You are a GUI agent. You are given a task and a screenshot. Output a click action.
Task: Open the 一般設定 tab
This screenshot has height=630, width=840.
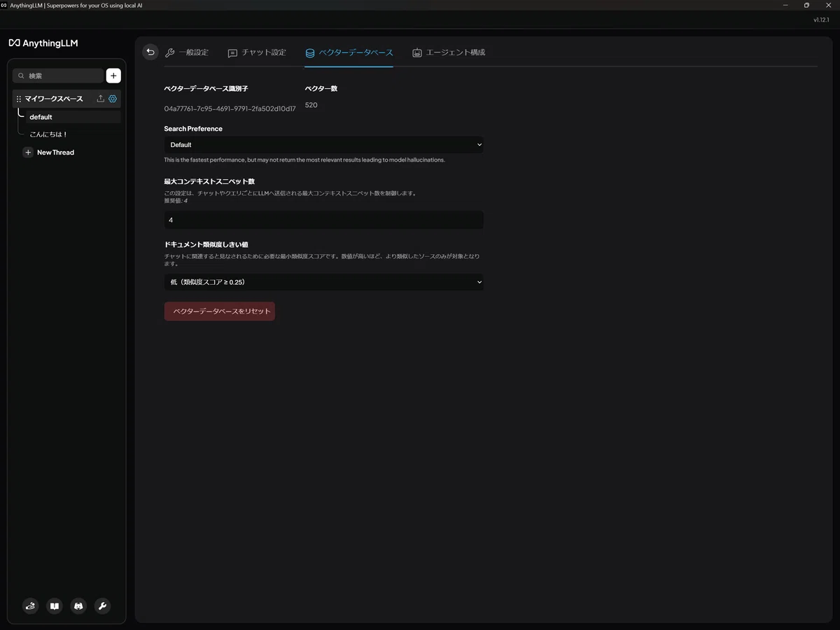click(x=186, y=52)
